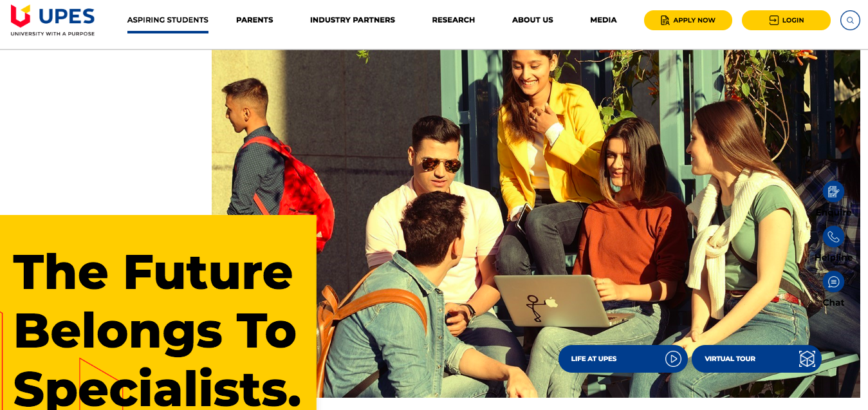Click the Enquire form icon
Screen dimensions: 868x410
click(833, 191)
